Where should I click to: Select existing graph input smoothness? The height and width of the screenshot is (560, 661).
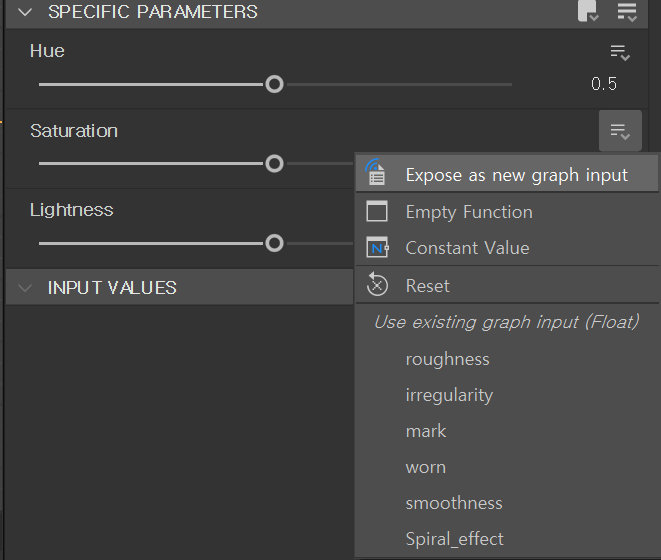pyautogui.click(x=507, y=503)
